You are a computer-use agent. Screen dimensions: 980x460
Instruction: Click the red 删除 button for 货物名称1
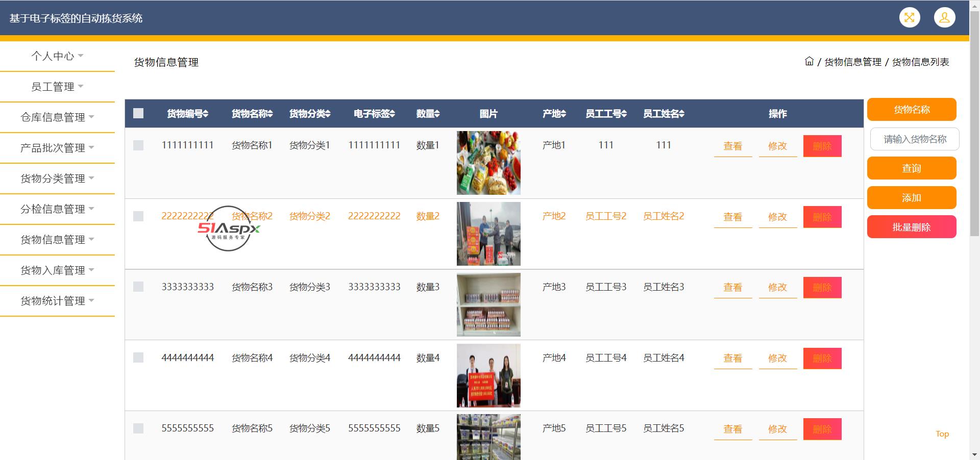pyautogui.click(x=822, y=146)
